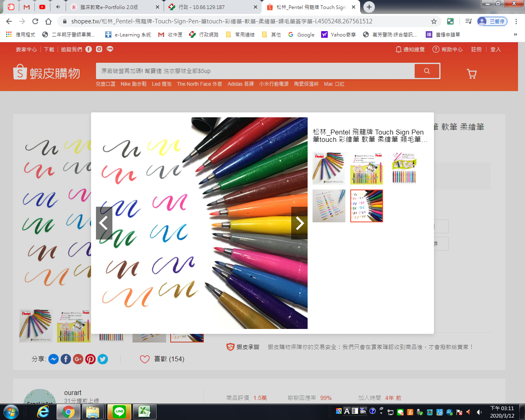Open Chrome from the taskbar
This screenshot has width=525, height=420.
(x=68, y=412)
